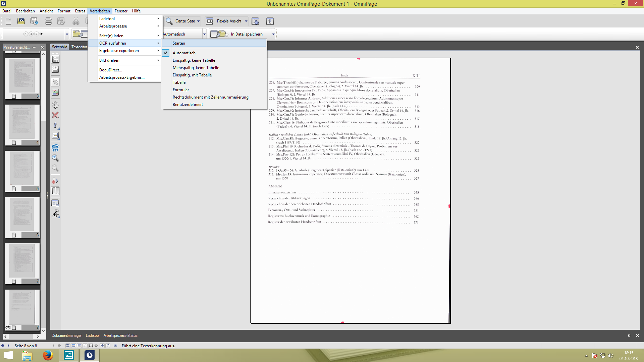Select 'Benutzerdefiniert' layout option
The image size is (644, 362).
pyautogui.click(x=214, y=105)
